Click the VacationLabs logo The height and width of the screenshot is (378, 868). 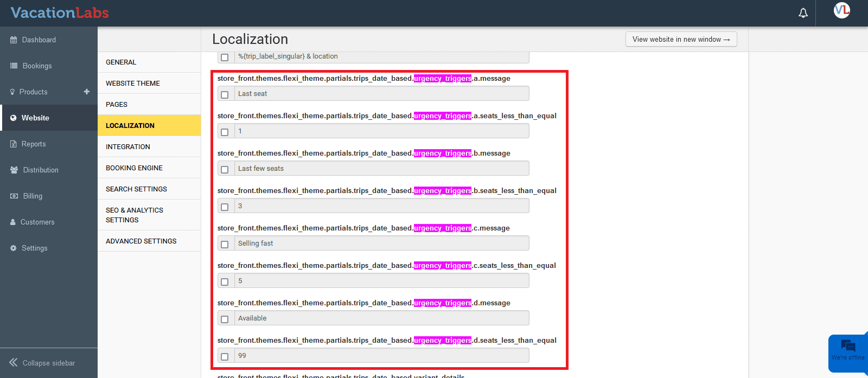60,13
